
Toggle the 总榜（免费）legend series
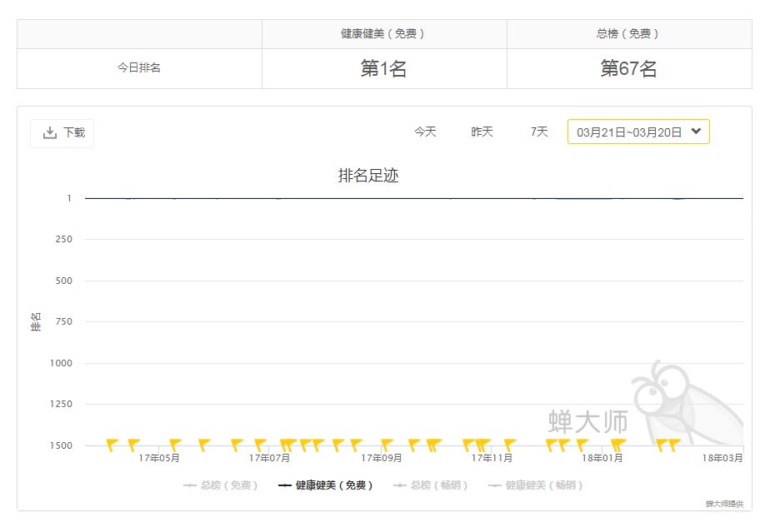222,485
